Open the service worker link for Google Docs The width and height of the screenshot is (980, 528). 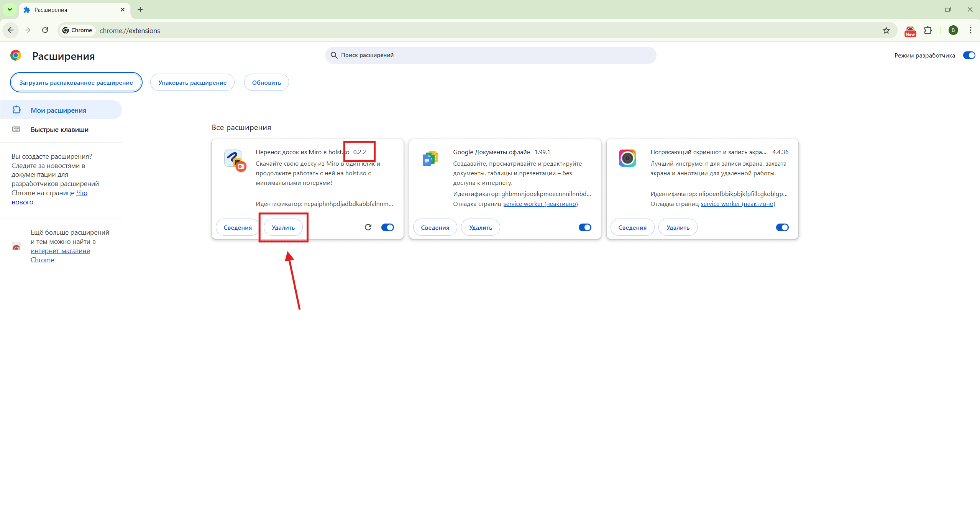tap(540, 204)
